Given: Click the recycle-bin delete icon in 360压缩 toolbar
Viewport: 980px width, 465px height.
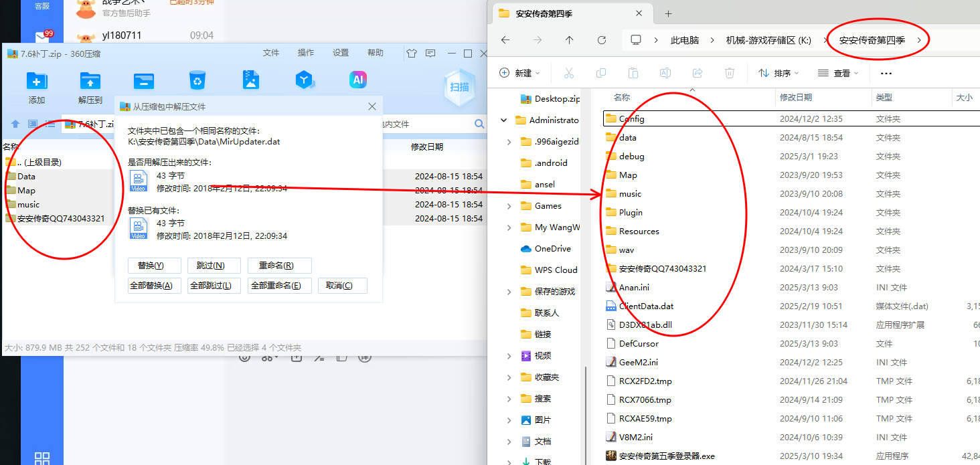Looking at the screenshot, I should [x=197, y=80].
